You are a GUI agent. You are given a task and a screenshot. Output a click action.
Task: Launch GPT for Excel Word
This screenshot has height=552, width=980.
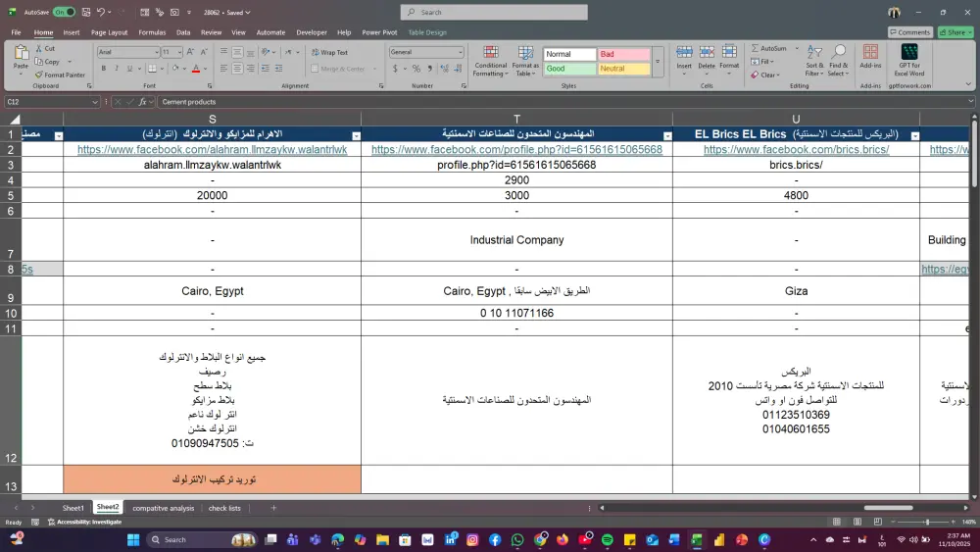tap(909, 60)
